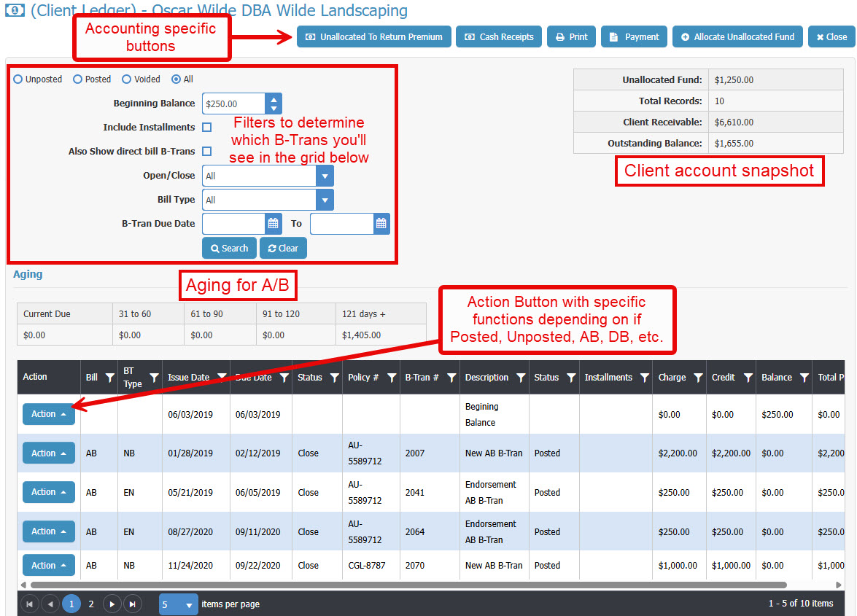Screen dimensions: 857x616
Task: Click filter icon on Bill column header
Action: pyautogui.click(x=109, y=378)
